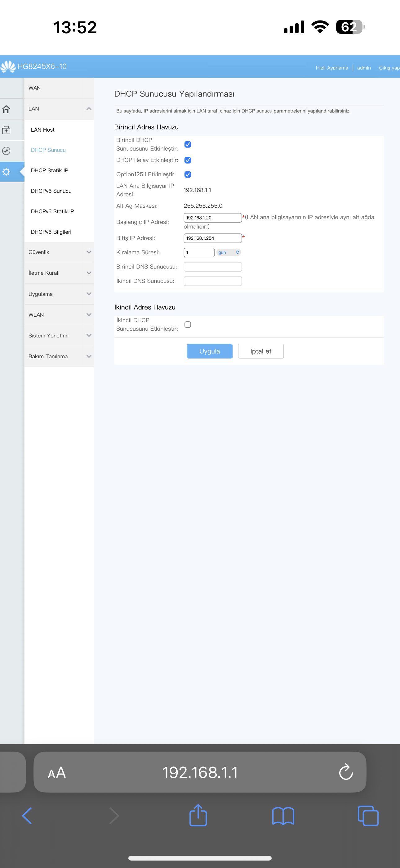
Task: Open the home icon in sidebar
Action: click(7, 109)
